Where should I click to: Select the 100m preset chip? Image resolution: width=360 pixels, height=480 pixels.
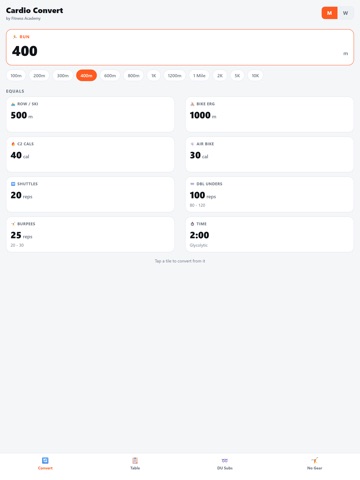pyautogui.click(x=16, y=76)
